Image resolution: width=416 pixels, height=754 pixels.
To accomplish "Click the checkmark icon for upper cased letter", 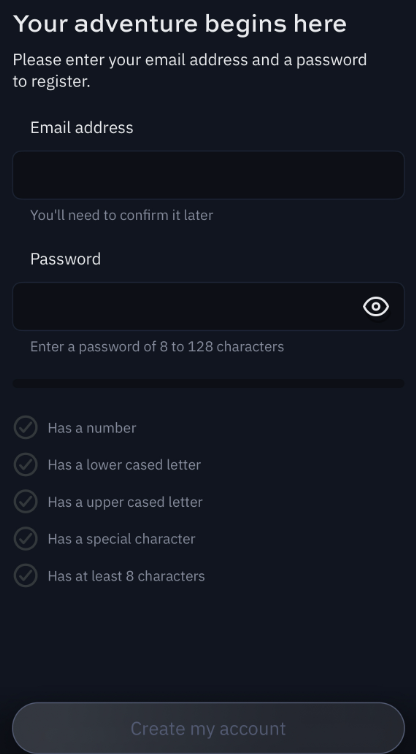I will pyautogui.click(x=25, y=502).
